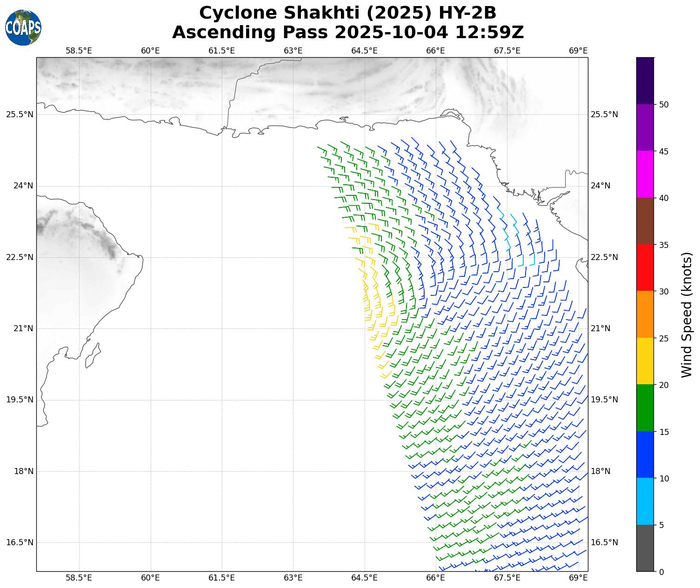Click the magenta 40-45 knots colorbar segment

645,174
